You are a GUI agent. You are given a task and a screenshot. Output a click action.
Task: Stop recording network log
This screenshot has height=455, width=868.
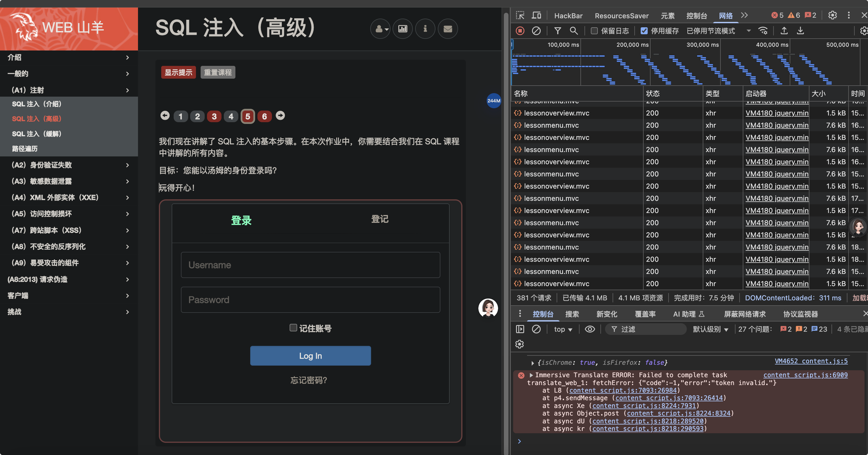coord(520,31)
